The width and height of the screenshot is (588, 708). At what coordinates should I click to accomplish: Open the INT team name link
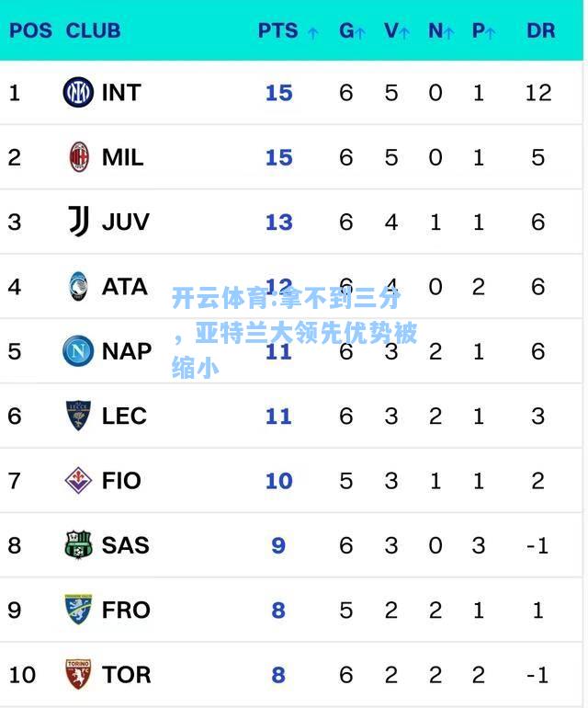click(121, 93)
